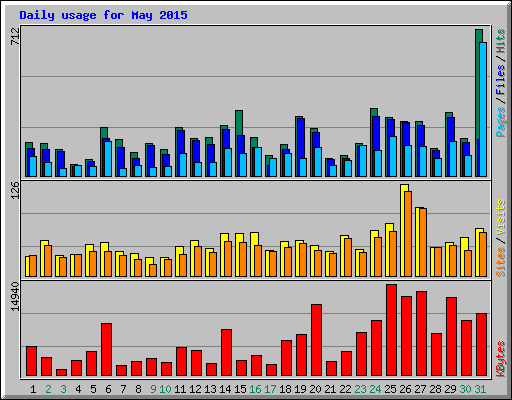Viewport: 512px width, 400px height.
Task: Click the vertical "KBytes" legend word
Action: [x=501, y=359]
